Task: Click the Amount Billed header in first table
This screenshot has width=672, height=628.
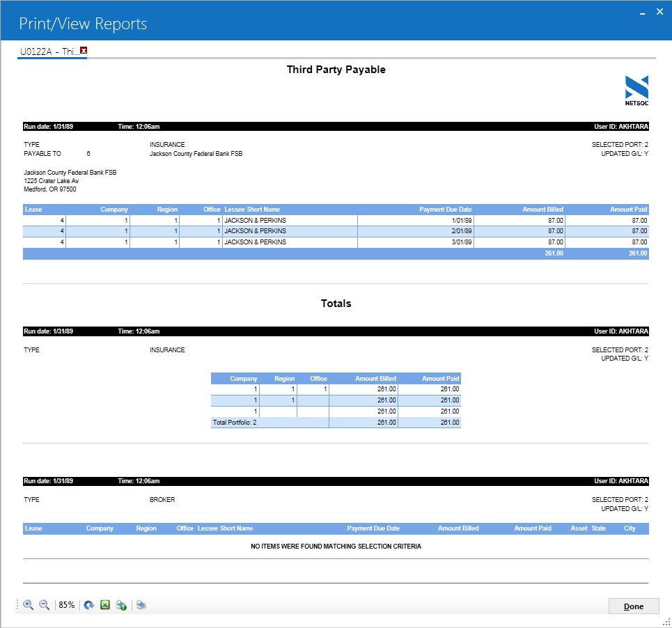Action: click(542, 210)
